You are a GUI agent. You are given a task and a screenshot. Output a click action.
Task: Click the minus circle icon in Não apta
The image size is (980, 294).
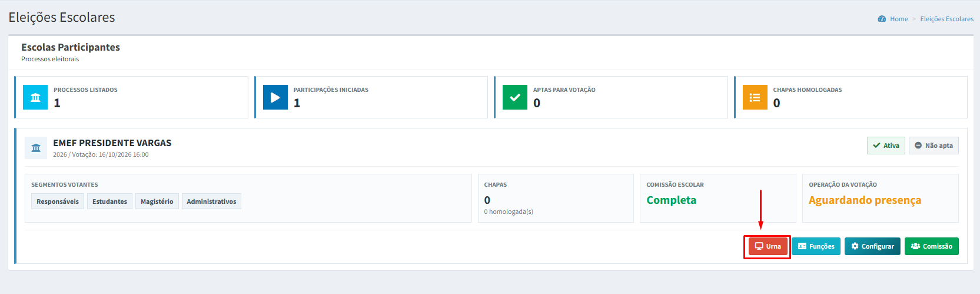pyautogui.click(x=918, y=146)
